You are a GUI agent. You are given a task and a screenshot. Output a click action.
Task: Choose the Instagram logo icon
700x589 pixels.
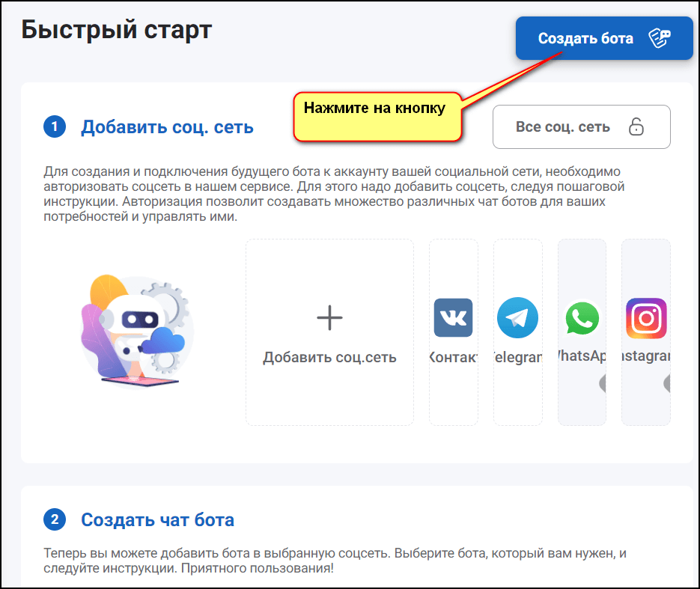(646, 319)
